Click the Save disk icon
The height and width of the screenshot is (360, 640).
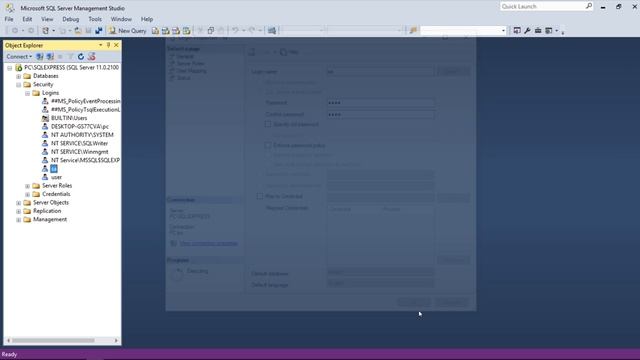click(x=88, y=31)
